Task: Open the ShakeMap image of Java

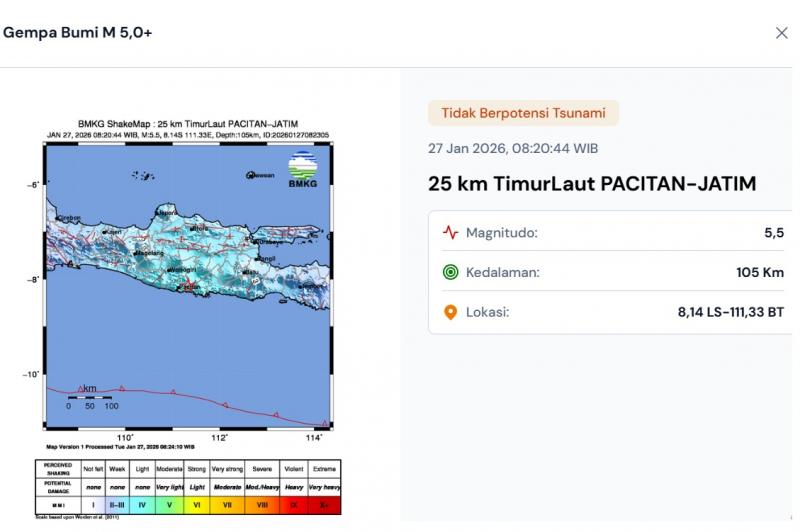Action: pyautogui.click(x=188, y=285)
